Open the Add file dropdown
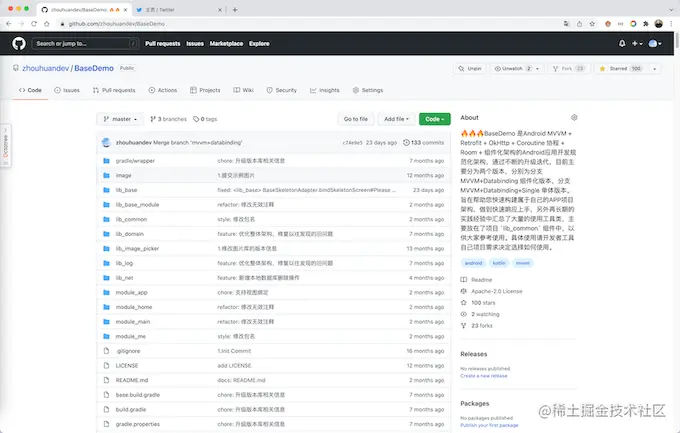Image resolution: width=680 pixels, height=433 pixels. [396, 119]
